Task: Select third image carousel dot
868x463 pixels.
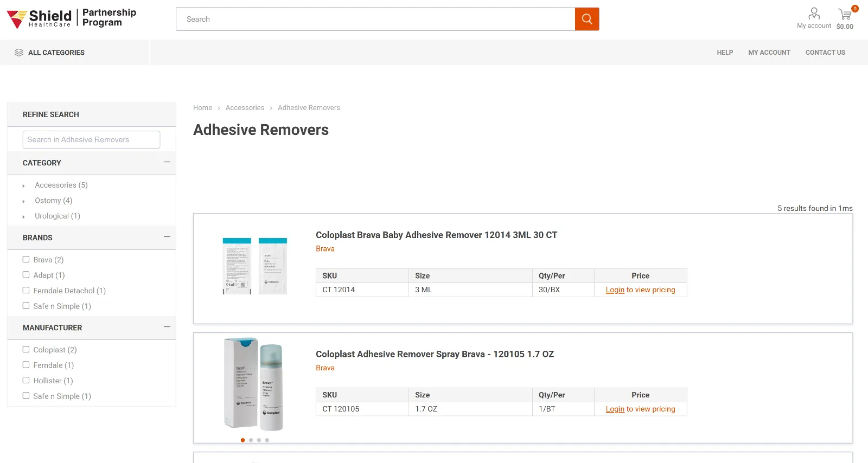Action: click(259, 440)
